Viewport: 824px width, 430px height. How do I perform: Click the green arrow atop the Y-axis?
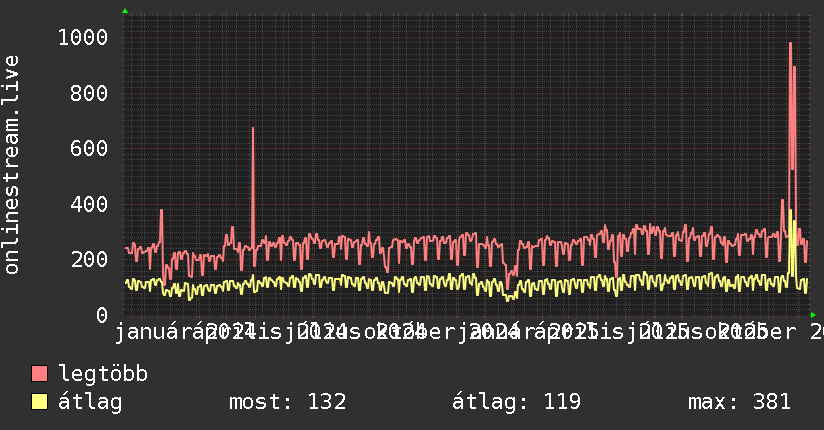[124, 12]
